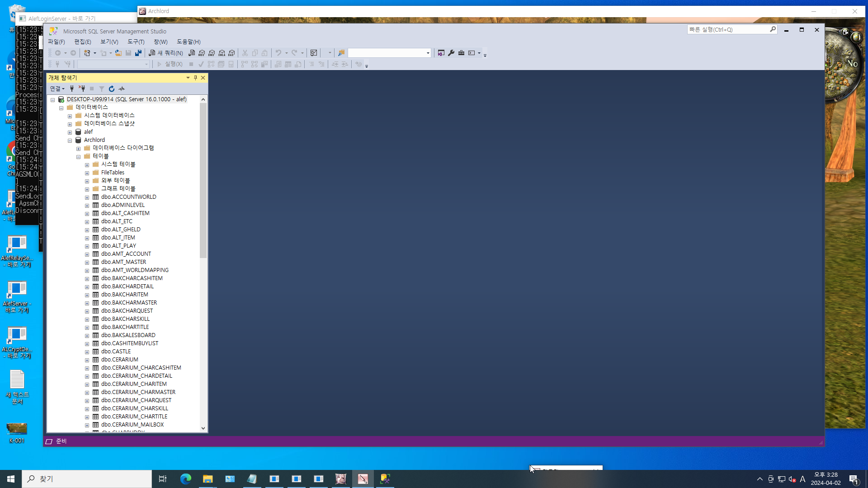Viewport: 868px width, 488px height.
Task: Select the dbo.CASHITEMBUYLIST table
Action: coord(130,343)
